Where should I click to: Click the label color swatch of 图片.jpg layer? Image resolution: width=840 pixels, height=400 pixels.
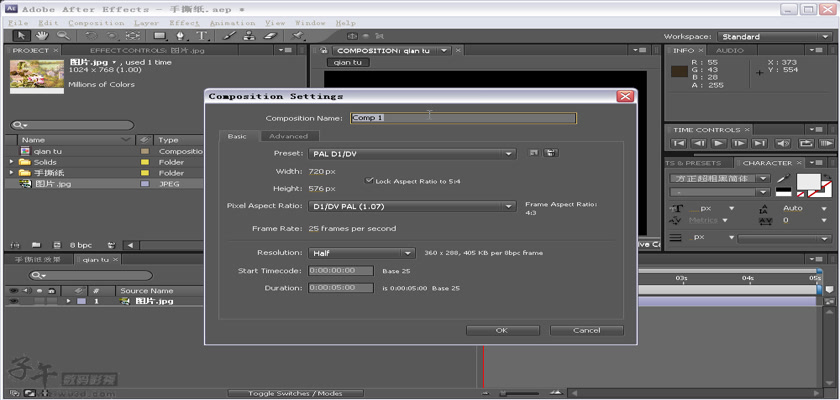[81, 301]
